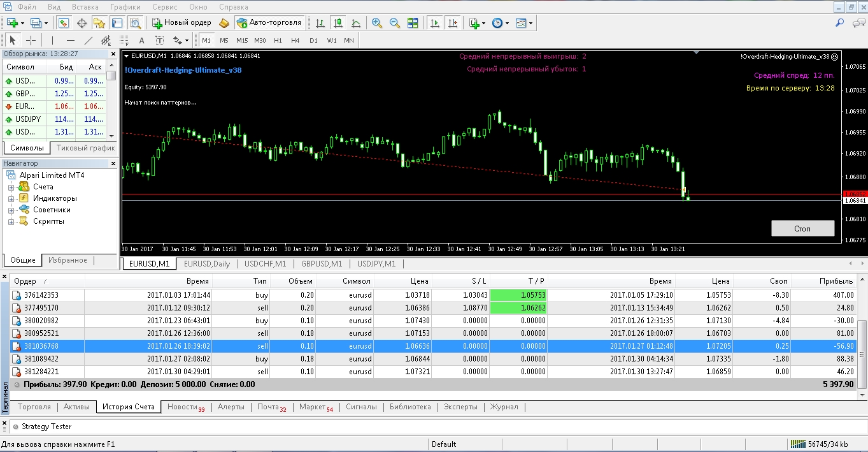The width and height of the screenshot is (868, 452).
Task: Switch chart to candlesticks icon
Action: pyautogui.click(x=338, y=23)
